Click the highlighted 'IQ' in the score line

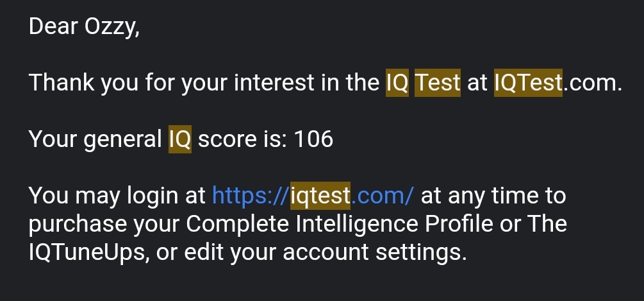click(x=180, y=139)
